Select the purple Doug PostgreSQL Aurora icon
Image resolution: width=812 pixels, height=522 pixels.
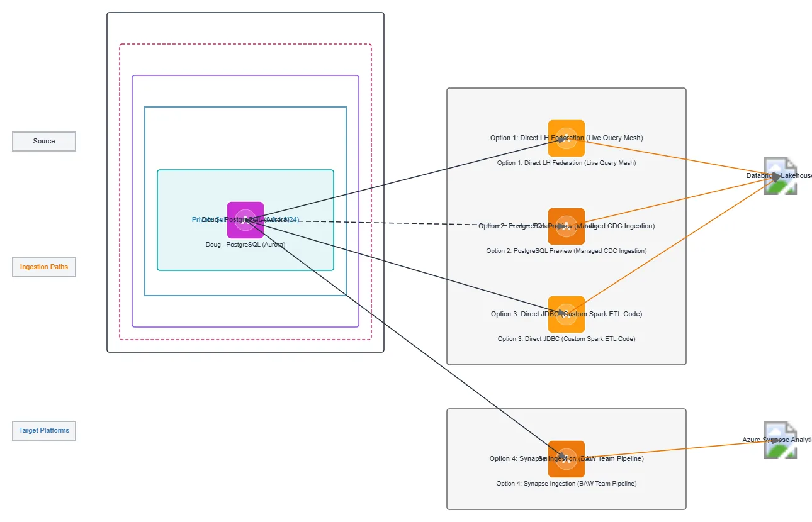coord(245,220)
